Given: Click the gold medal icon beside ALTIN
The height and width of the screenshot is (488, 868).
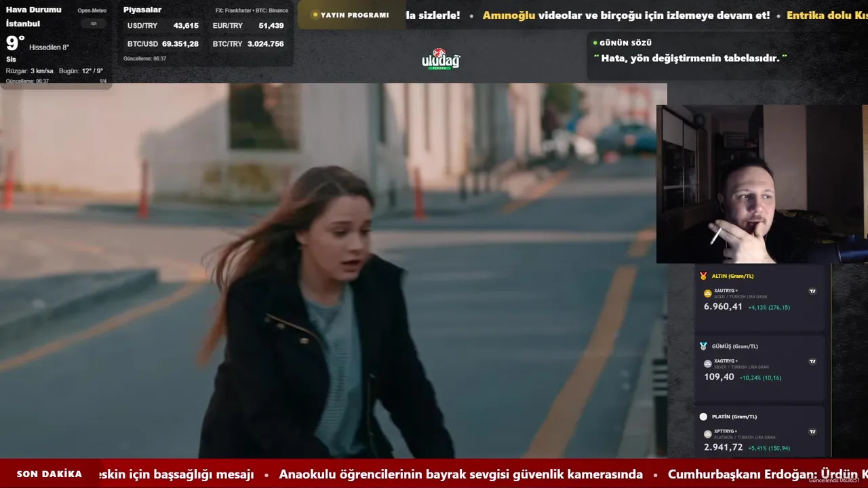Looking at the screenshot, I should click(x=703, y=276).
